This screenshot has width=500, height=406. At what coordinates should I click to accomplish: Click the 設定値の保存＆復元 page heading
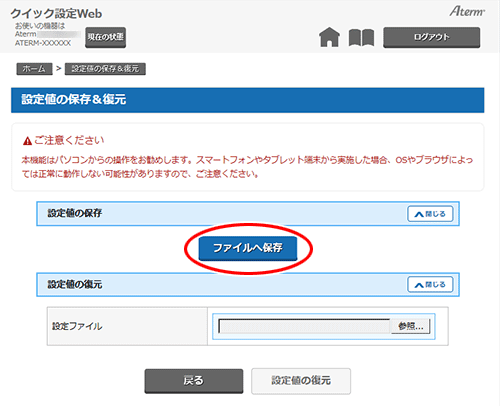click(x=74, y=99)
